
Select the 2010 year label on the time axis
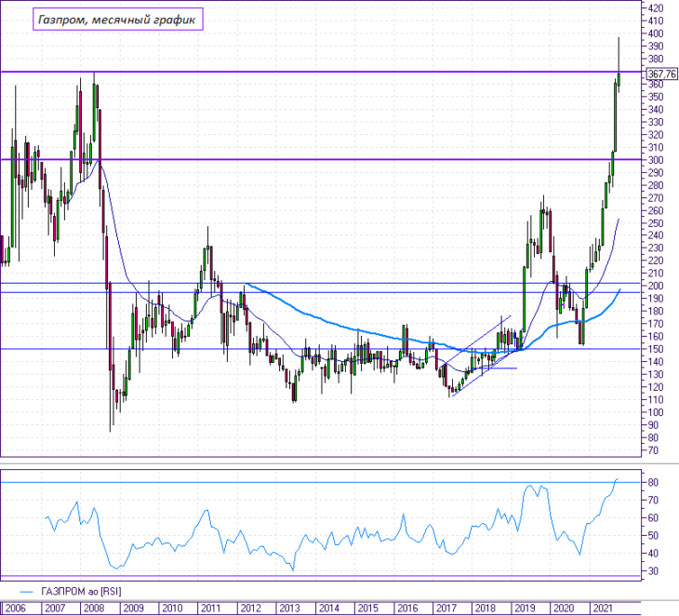click(x=172, y=609)
